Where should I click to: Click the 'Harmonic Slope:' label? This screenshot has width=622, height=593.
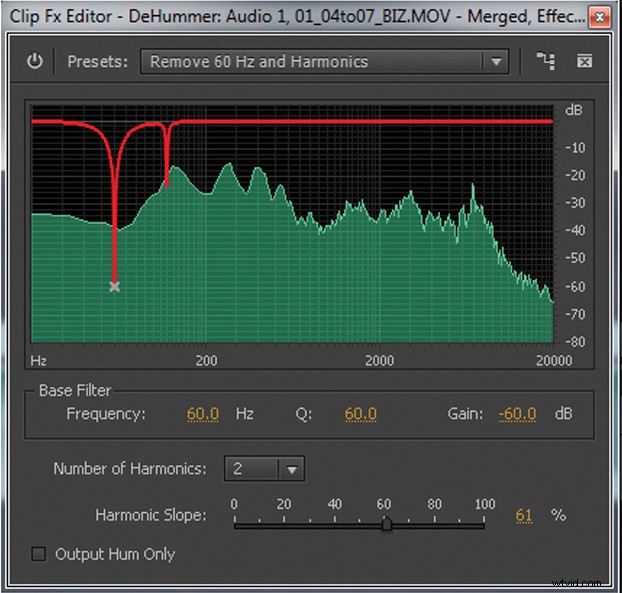[151, 515]
